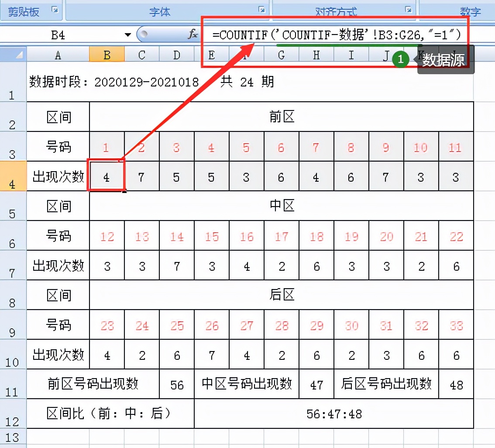Select column C header
Screen dimensions: 495x448
142,55
